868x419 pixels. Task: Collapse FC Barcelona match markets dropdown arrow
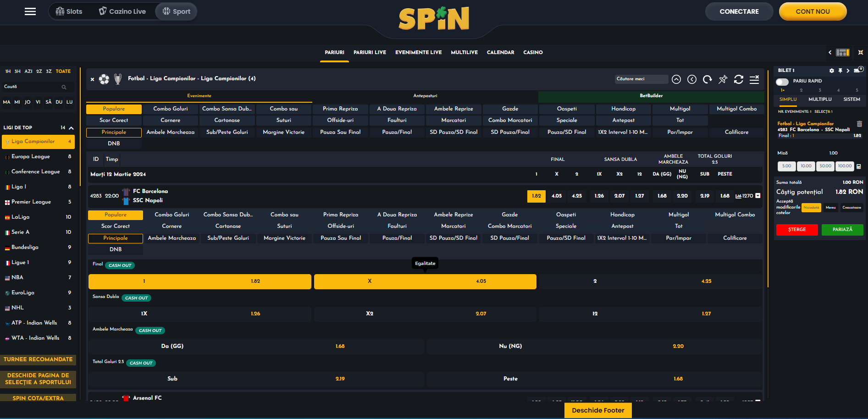click(758, 196)
